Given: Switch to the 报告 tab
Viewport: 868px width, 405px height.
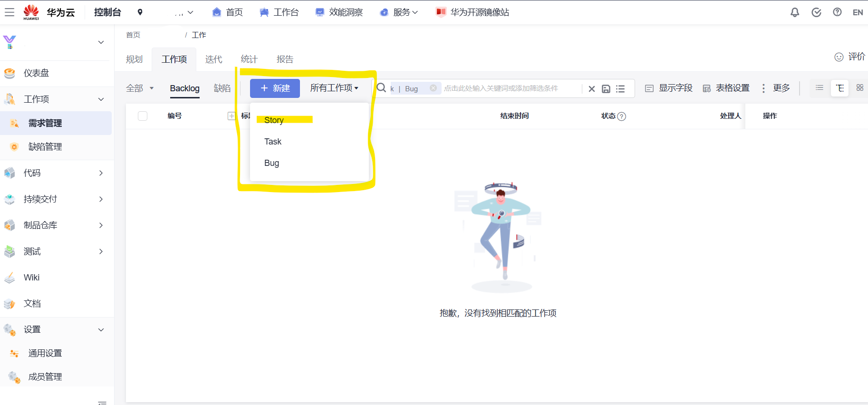Looking at the screenshot, I should pyautogui.click(x=285, y=59).
